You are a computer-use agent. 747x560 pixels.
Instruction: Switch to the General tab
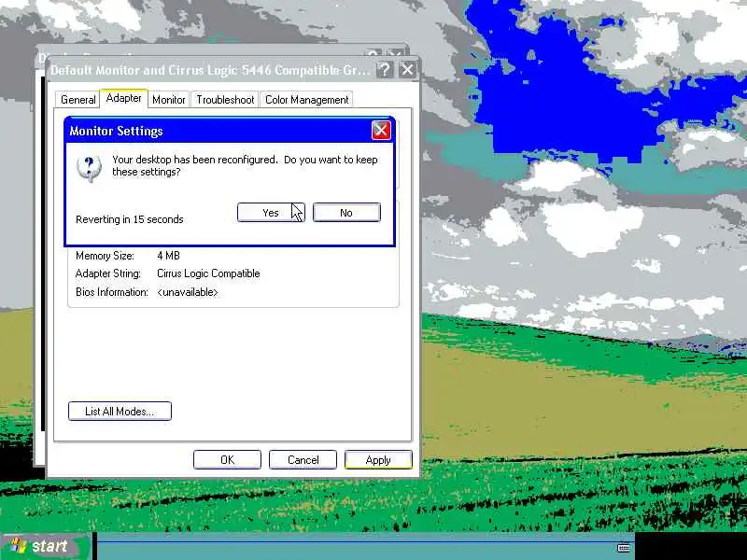click(x=78, y=100)
